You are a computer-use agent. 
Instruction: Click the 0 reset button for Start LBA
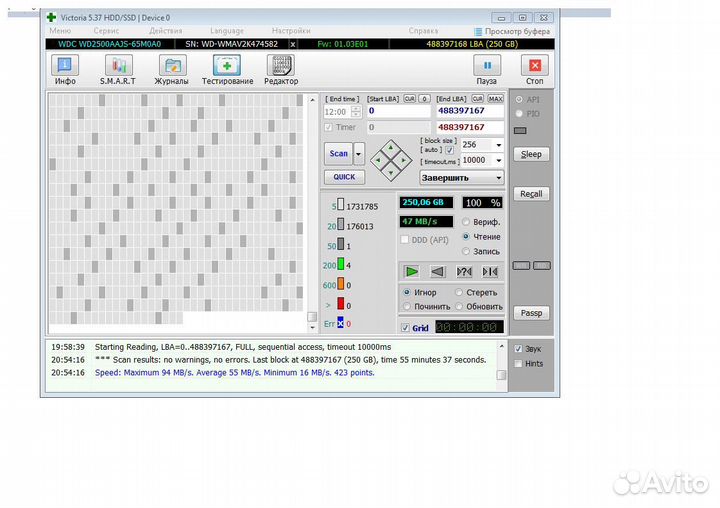tap(424, 99)
